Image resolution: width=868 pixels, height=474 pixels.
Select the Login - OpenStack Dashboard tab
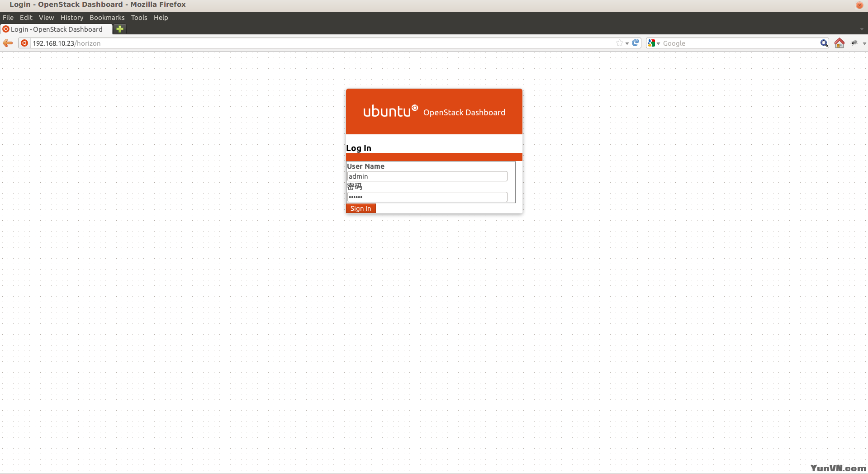(56, 29)
